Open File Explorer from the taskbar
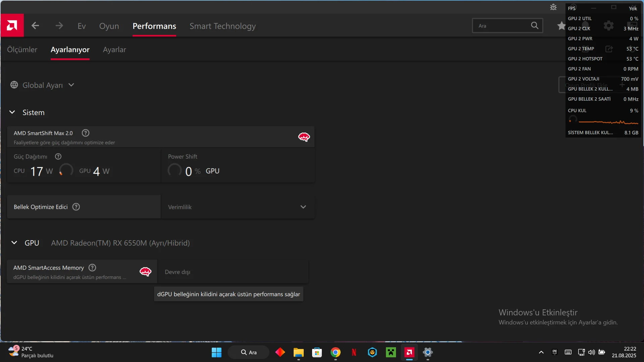This screenshot has height=362, width=644. pyautogui.click(x=298, y=352)
